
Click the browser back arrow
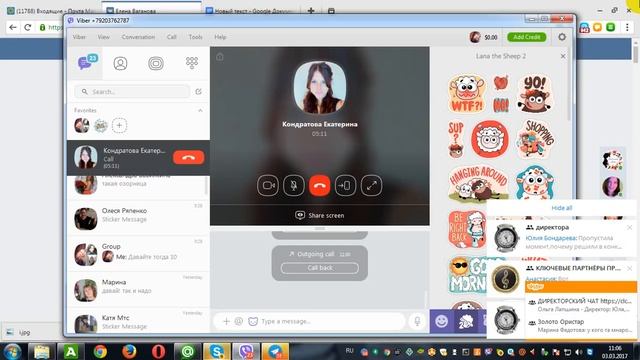pos(13,27)
